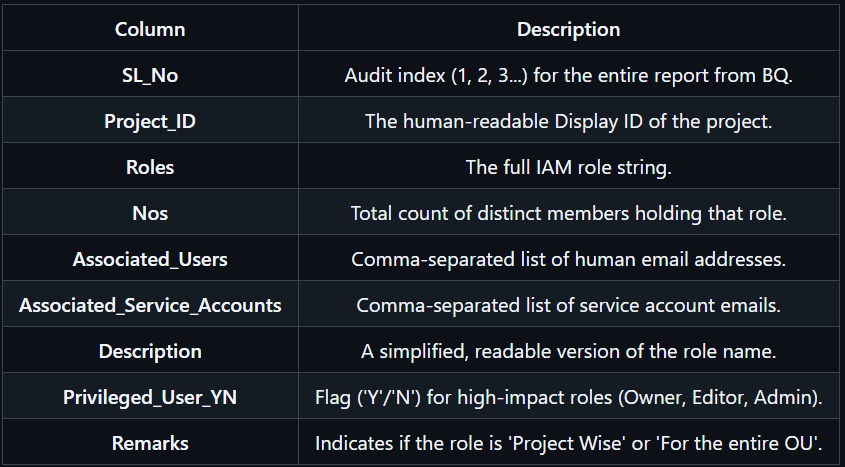Image resolution: width=845 pixels, height=467 pixels.
Task: Click the Description header cell
Action: pyautogui.click(x=569, y=29)
